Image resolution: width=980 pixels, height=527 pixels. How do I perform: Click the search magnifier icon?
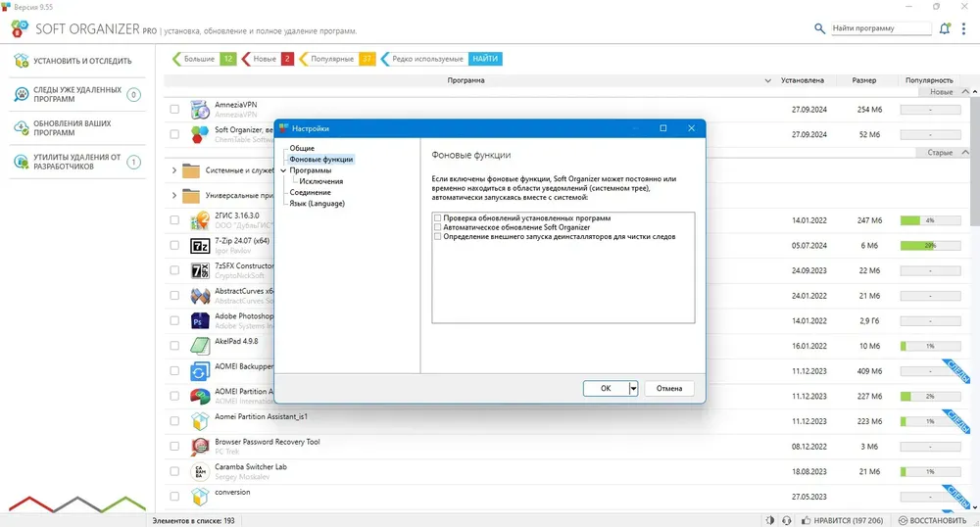pyautogui.click(x=819, y=28)
